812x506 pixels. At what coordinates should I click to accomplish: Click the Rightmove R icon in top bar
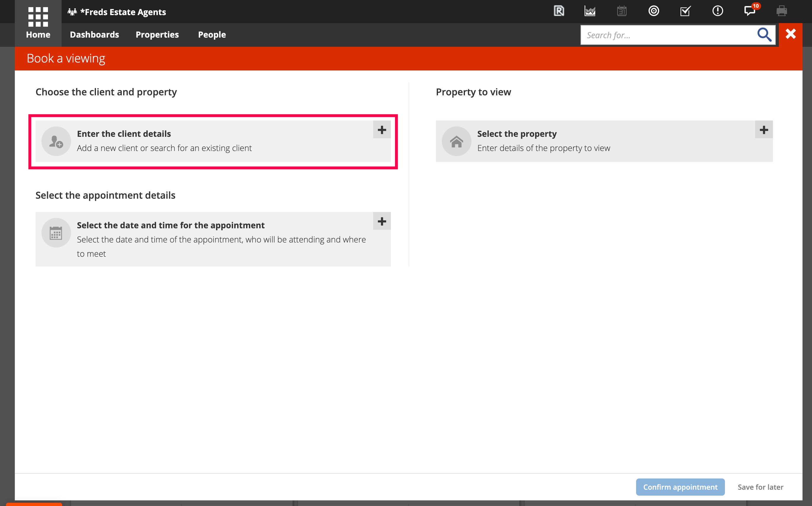tap(559, 11)
